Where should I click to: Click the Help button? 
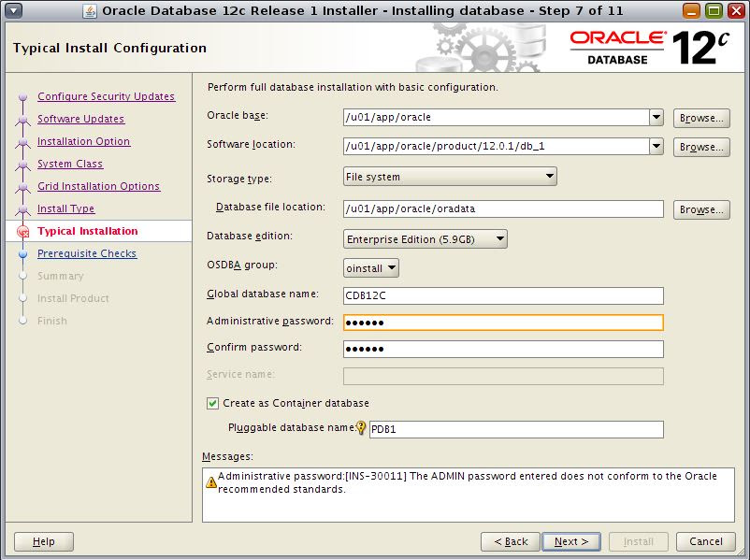point(44,541)
